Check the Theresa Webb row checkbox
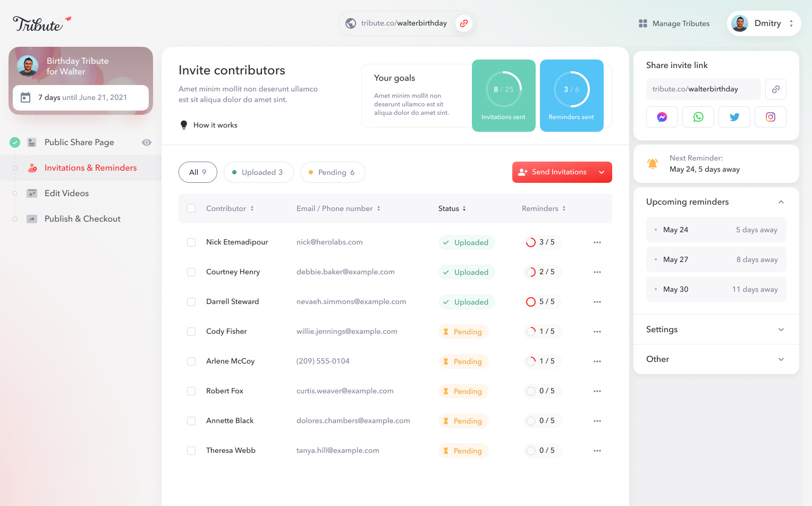This screenshot has height=506, width=812. (191, 451)
